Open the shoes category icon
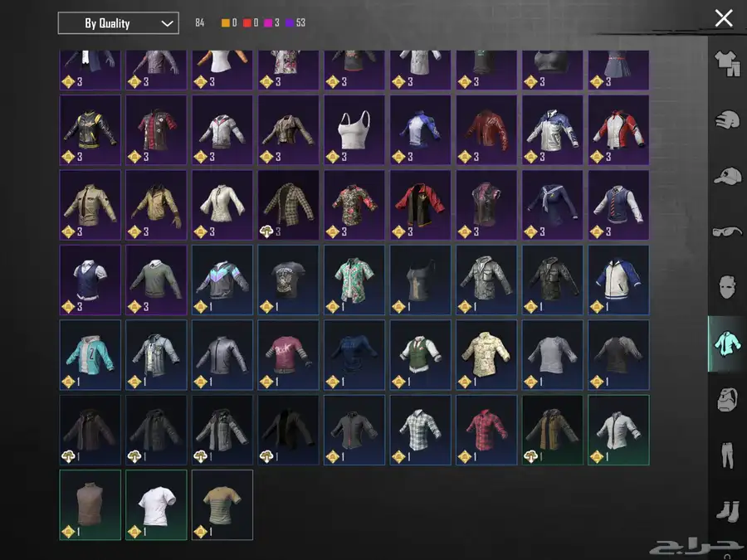The height and width of the screenshot is (560, 747). tap(727, 511)
